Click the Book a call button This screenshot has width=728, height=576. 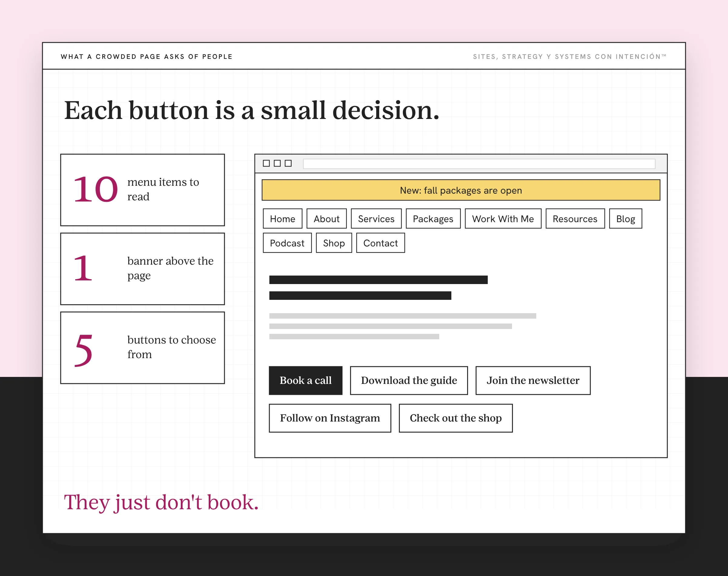point(306,380)
